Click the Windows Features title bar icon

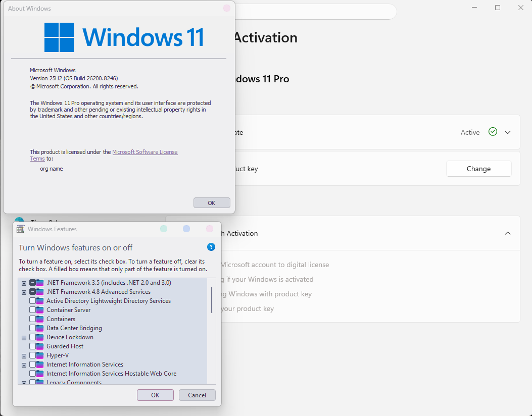click(20, 229)
